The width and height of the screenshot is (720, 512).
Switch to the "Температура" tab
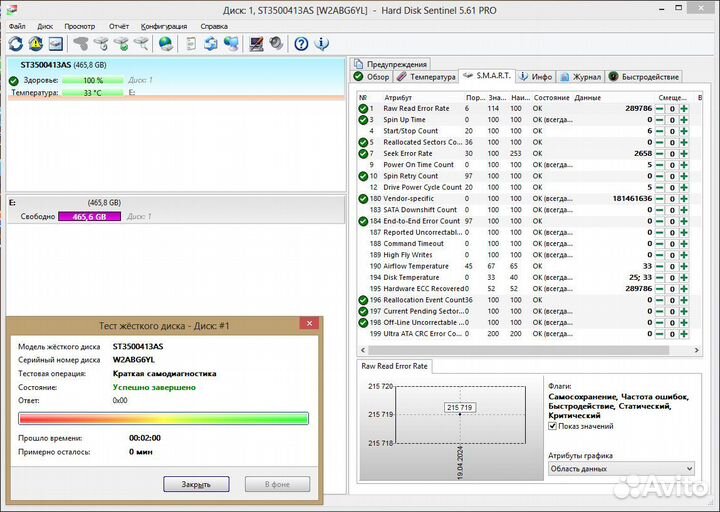coord(424,76)
